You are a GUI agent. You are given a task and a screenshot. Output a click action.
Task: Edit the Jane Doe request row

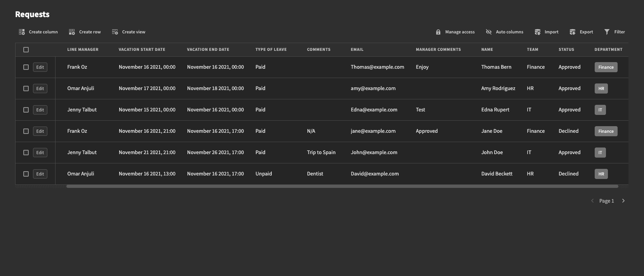point(40,131)
